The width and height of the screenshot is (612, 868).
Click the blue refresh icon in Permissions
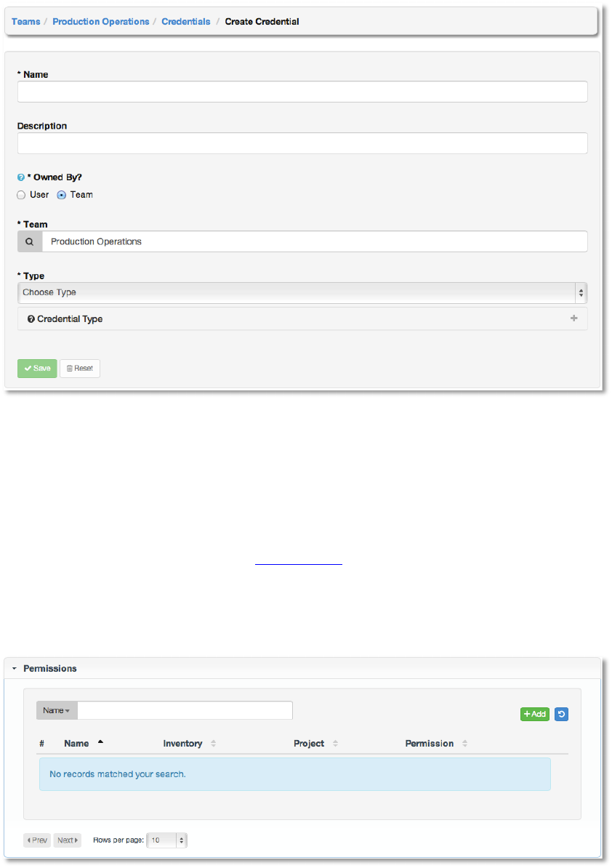click(561, 714)
